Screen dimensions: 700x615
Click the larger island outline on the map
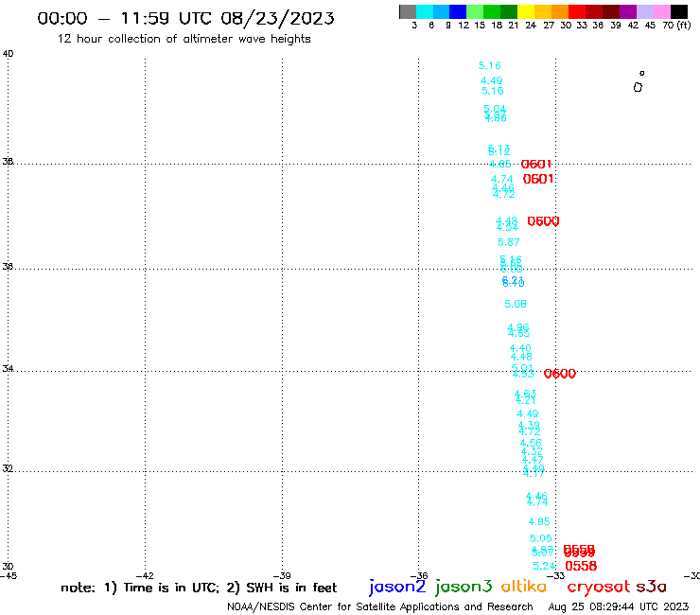point(638,87)
